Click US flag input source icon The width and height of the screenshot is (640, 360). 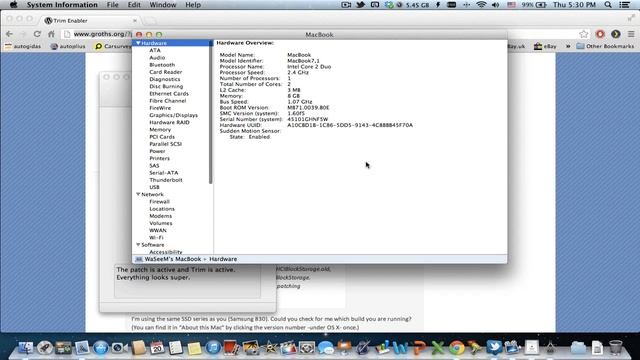pos(511,5)
